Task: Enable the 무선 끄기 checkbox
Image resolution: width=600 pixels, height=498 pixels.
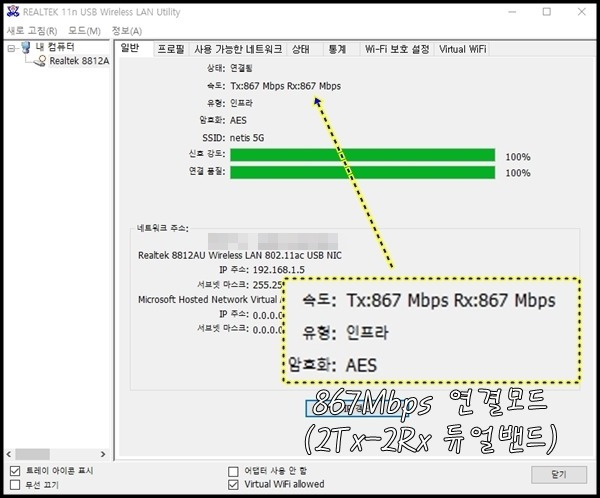Action: point(15,485)
